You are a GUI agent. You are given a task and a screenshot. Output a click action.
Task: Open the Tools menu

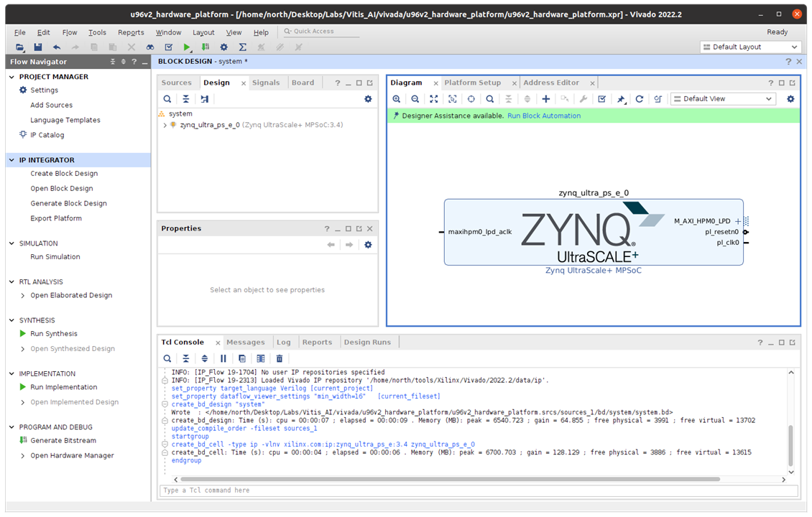pyautogui.click(x=97, y=32)
